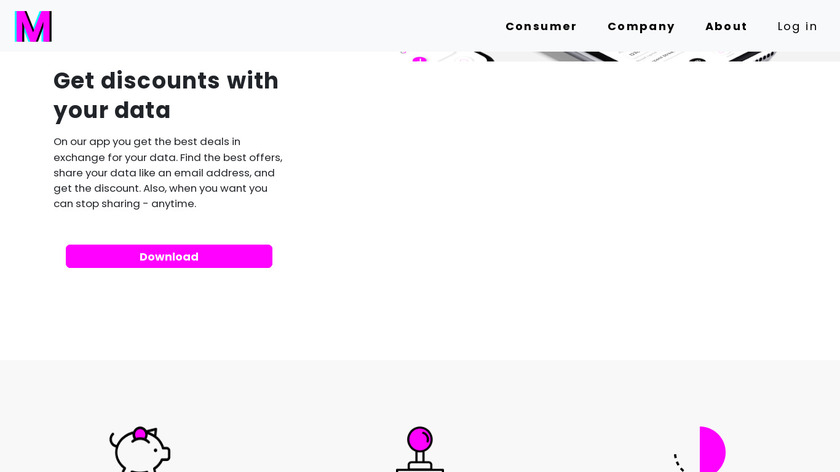This screenshot has width=840, height=472.
Task: Open the Company menu
Action: 641,26
